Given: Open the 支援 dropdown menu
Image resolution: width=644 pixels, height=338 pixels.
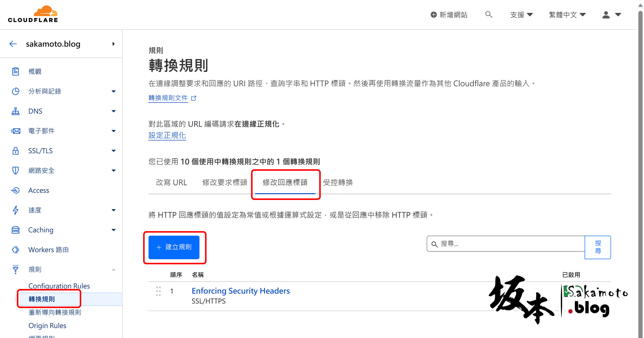Looking at the screenshot, I should 521,15.
